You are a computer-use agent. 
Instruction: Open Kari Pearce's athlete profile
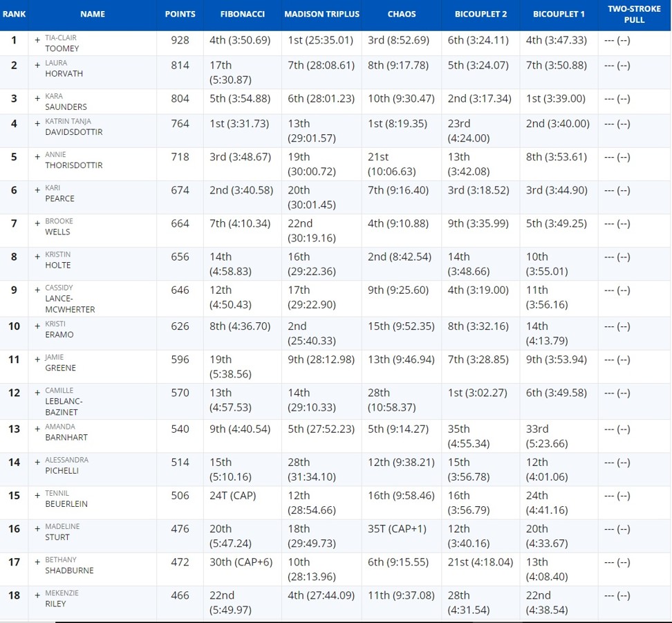point(59,194)
